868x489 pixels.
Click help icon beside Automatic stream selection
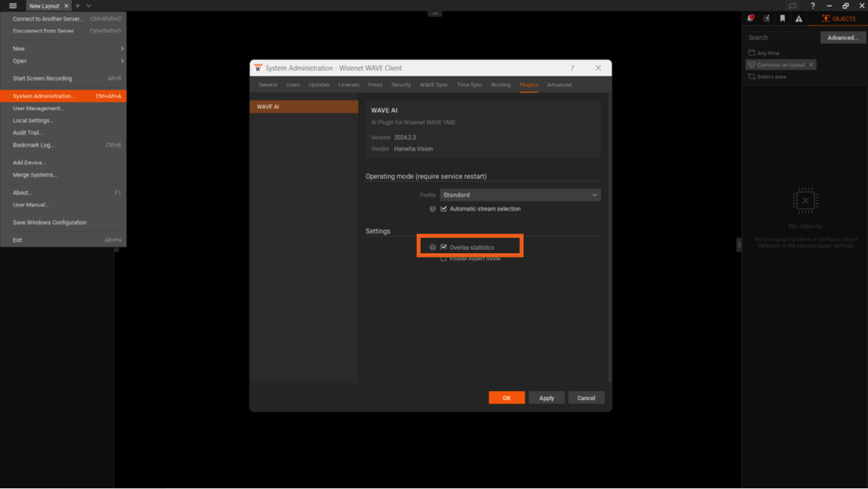tap(432, 209)
